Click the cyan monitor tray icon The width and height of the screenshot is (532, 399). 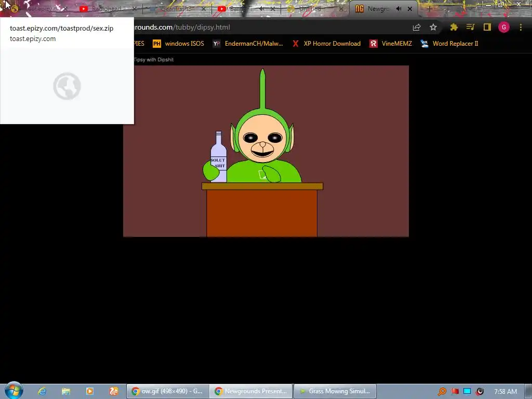[x=467, y=392]
